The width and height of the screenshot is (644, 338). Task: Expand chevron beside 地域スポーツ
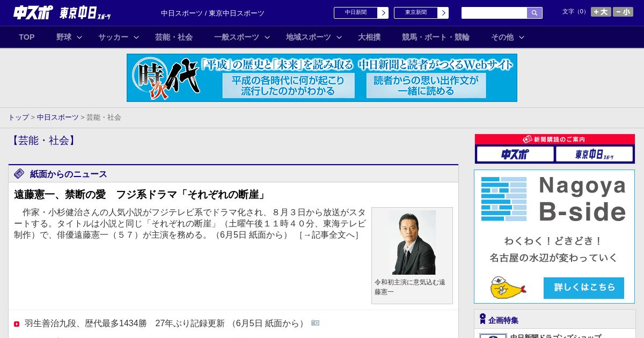(x=339, y=38)
